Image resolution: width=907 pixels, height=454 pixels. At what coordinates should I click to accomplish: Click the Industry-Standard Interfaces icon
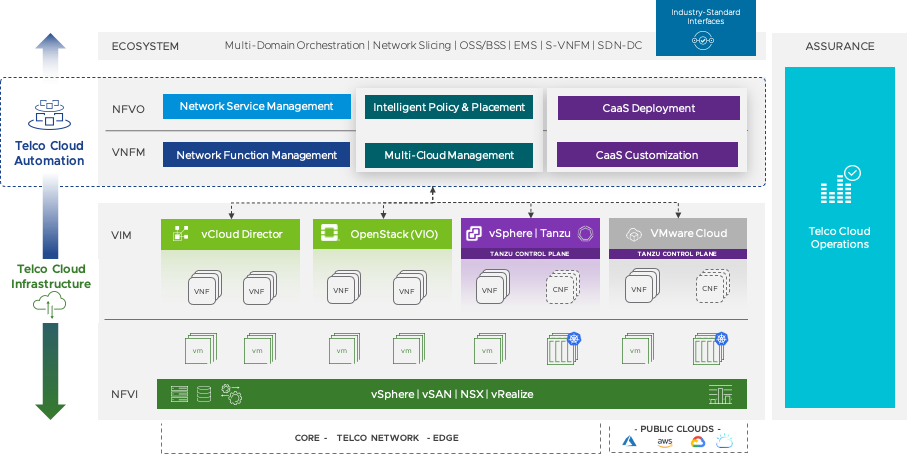(x=703, y=40)
